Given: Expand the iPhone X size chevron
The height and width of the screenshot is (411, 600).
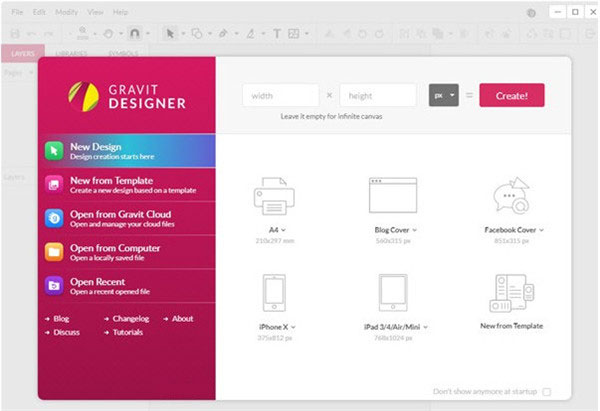Looking at the screenshot, I should [293, 327].
